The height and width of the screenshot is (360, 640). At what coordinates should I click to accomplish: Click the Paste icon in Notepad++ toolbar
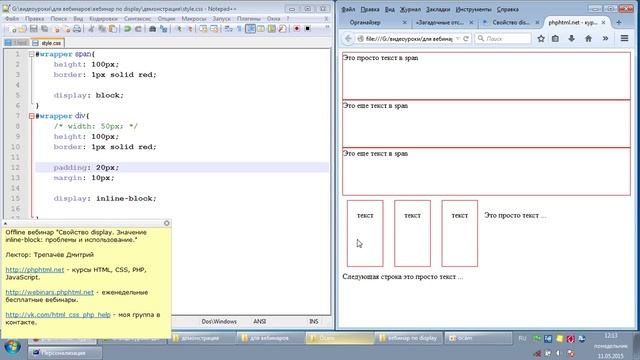click(x=113, y=29)
